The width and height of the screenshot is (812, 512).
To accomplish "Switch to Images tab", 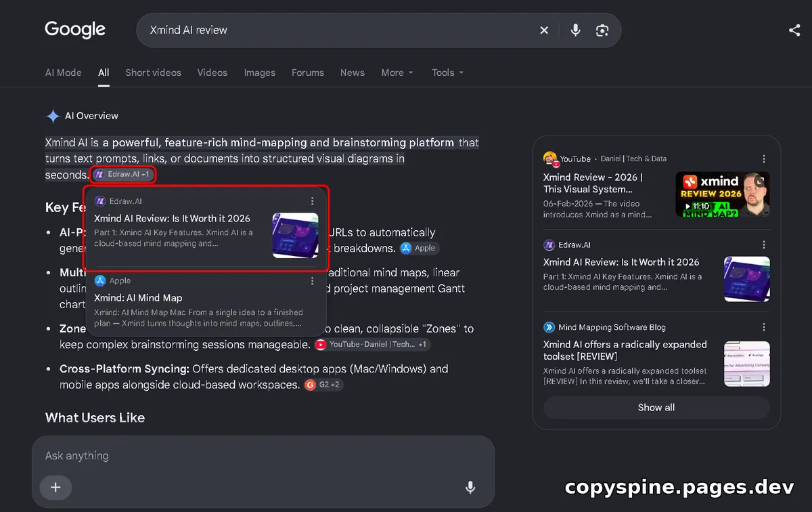I will point(260,72).
